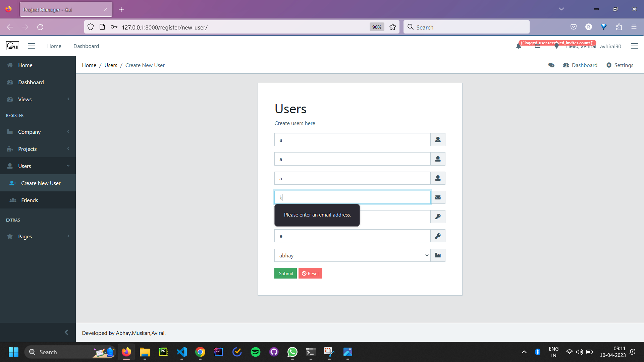The image size is (644, 362).
Task: Click the notifications bell icon
Action: click(x=519, y=47)
